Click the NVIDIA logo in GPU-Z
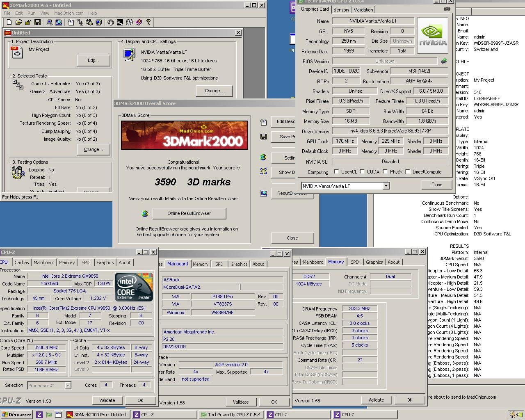 click(x=433, y=35)
